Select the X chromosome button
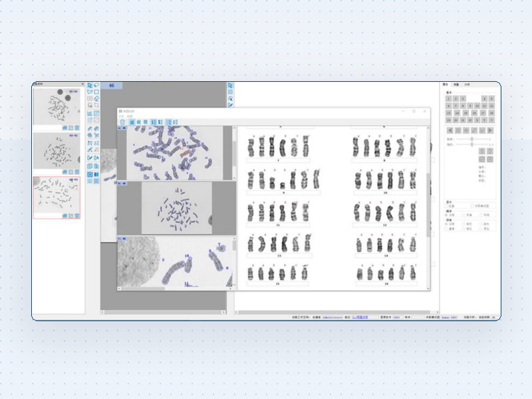The height and width of the screenshot is (399, 532). coord(477,120)
